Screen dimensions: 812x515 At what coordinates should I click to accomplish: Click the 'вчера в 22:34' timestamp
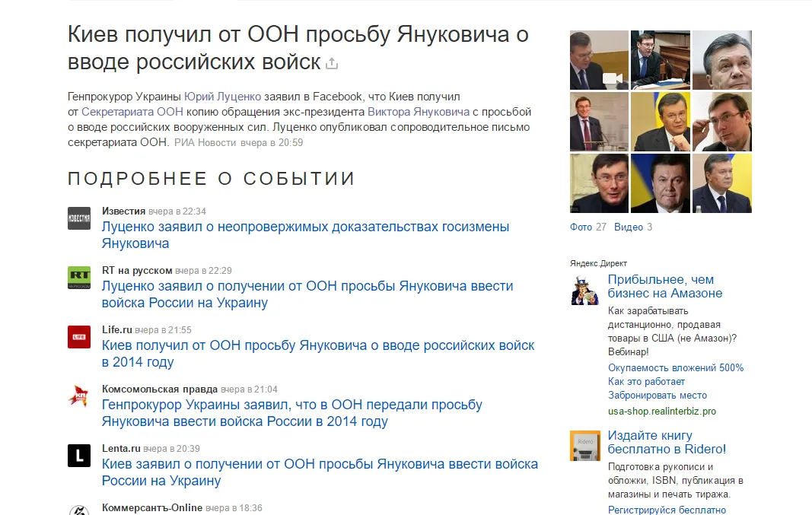pyautogui.click(x=177, y=211)
